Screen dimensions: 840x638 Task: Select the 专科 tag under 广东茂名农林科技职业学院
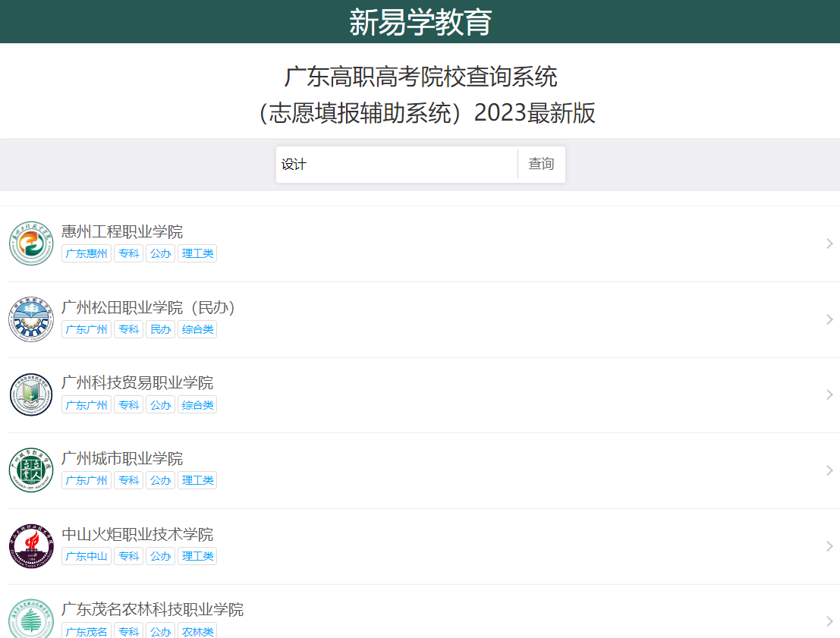point(128,632)
